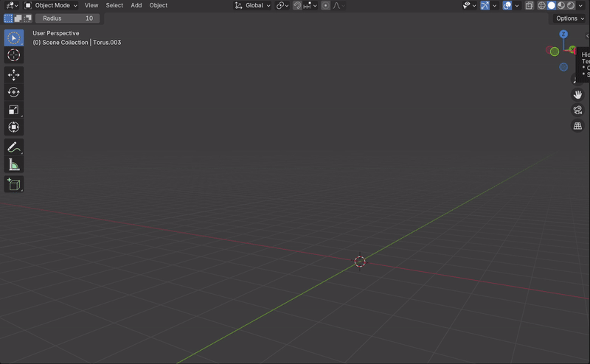Select the Annotate tool
The image size is (590, 364).
coord(14,147)
